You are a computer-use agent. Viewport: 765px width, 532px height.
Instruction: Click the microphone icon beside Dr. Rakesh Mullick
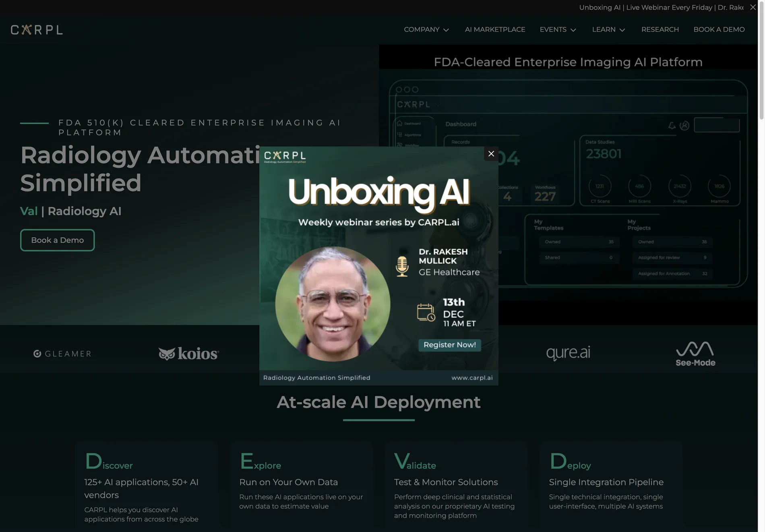tap(402, 266)
